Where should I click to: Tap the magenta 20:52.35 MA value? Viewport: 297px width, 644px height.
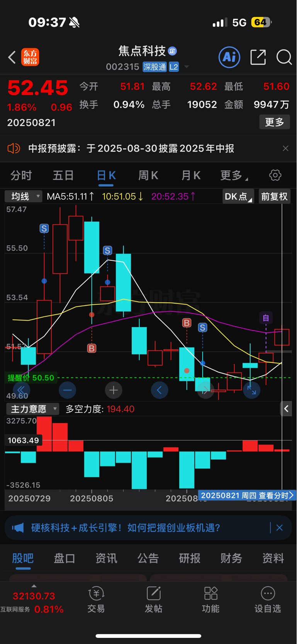[x=173, y=196]
